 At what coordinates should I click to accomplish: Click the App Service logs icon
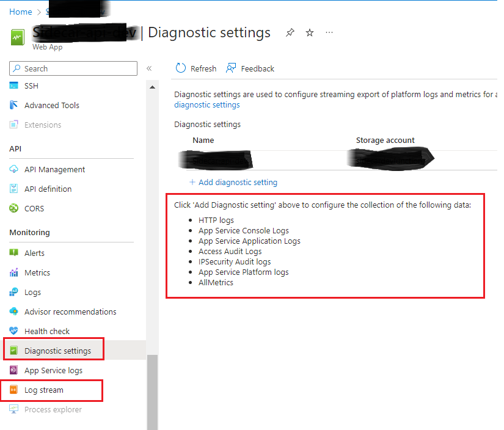click(x=14, y=370)
